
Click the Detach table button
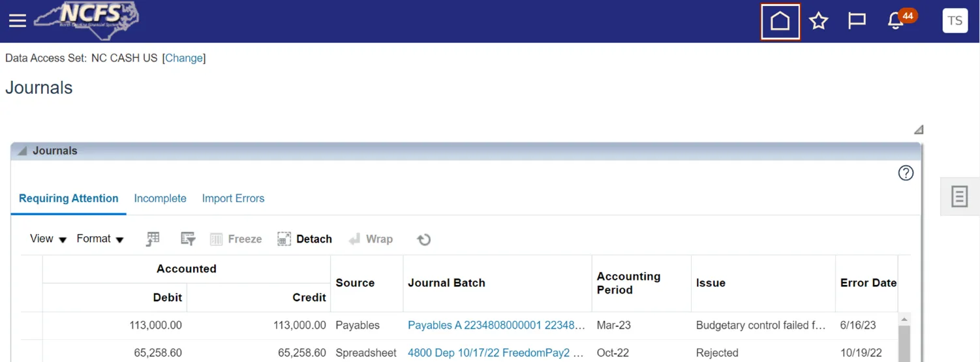pos(304,239)
